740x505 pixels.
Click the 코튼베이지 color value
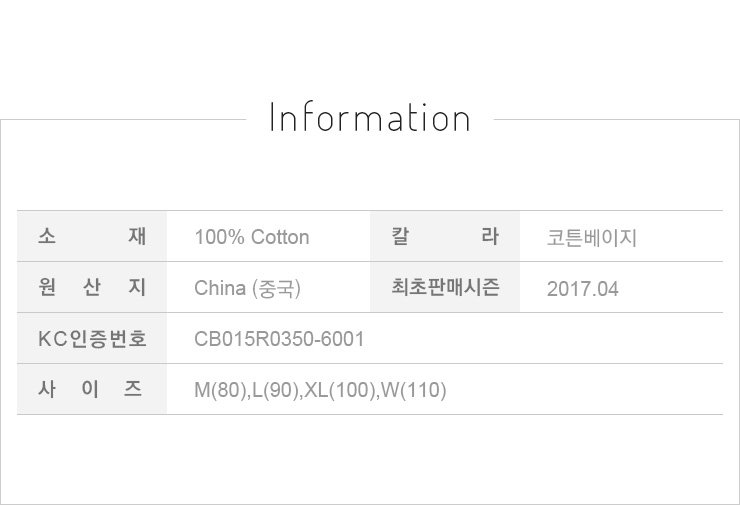pos(592,238)
